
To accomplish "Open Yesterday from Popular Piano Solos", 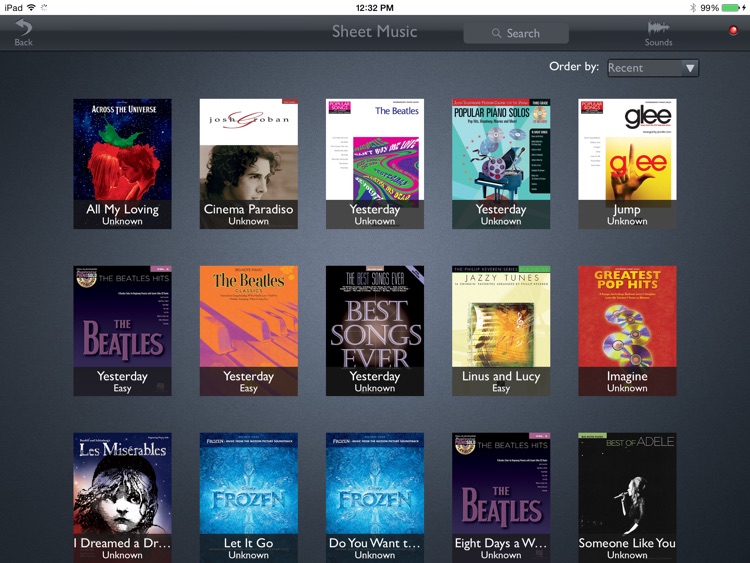I will coord(501,164).
